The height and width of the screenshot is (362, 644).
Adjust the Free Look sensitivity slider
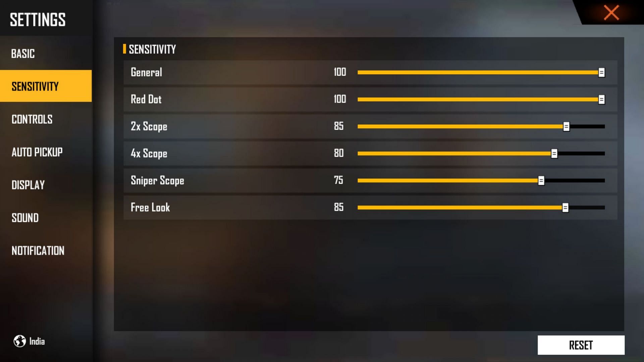coord(565,208)
